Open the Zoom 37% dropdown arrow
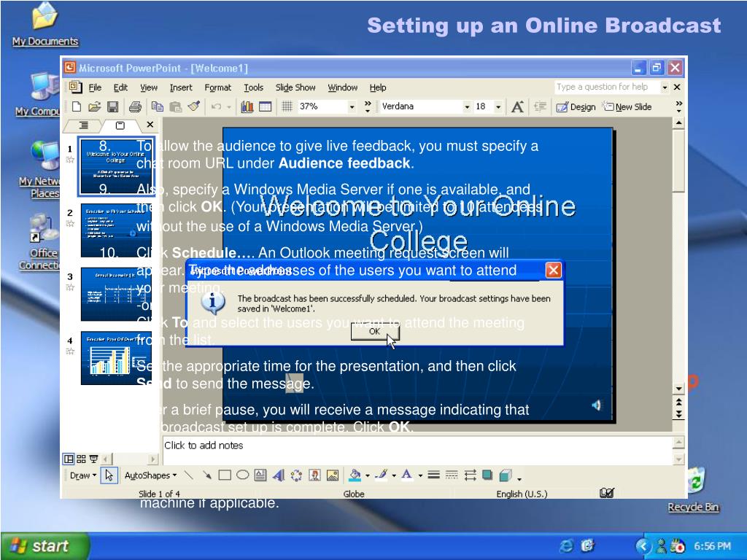 coord(352,107)
